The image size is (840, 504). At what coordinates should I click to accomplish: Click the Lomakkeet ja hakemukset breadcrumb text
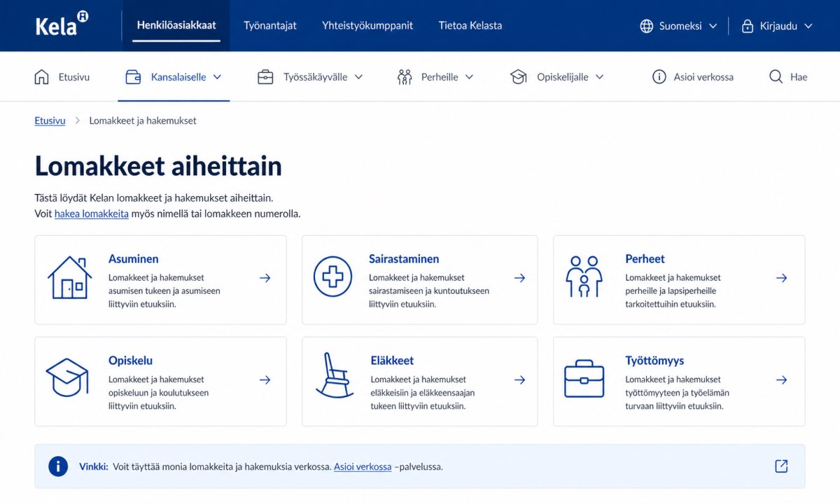[143, 120]
